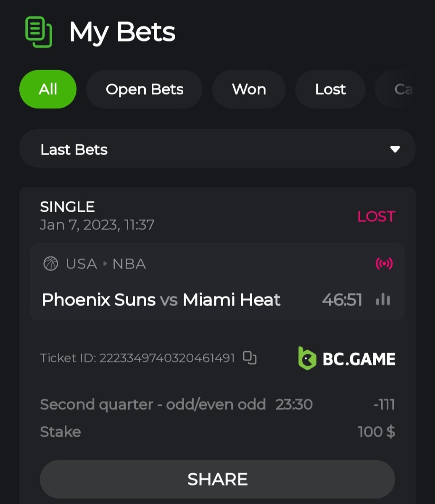Screen dimensions: 435x504
Task: Click the BC.GAME logo
Action: click(346, 359)
